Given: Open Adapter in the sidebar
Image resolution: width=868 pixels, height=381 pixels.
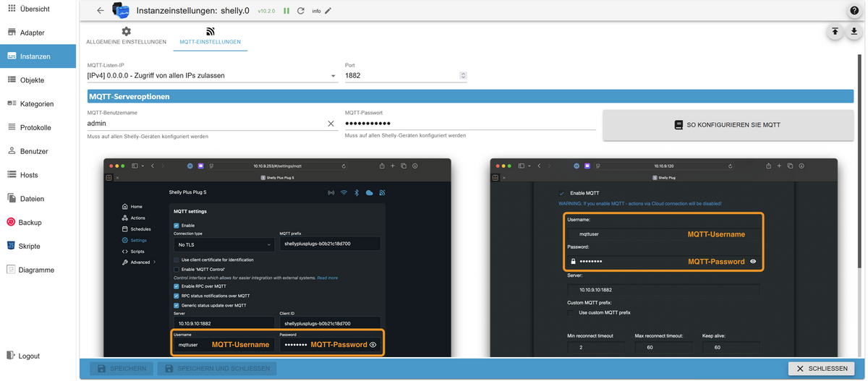Looking at the screenshot, I should pos(38,33).
